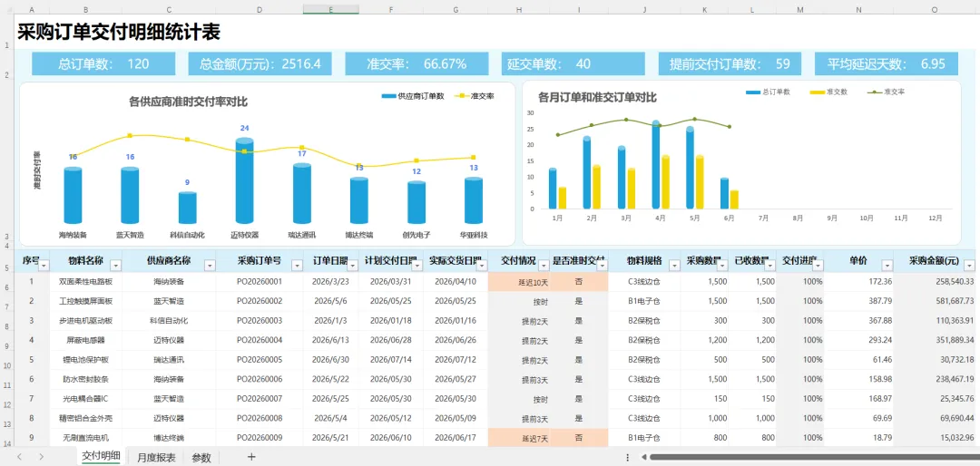Switch to the 参数 sheet tab
This screenshot has width=980, height=466.
[x=201, y=457]
